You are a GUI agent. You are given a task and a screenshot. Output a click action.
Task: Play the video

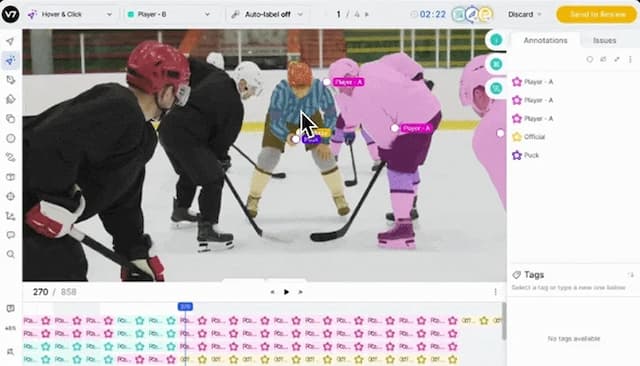[x=286, y=292]
